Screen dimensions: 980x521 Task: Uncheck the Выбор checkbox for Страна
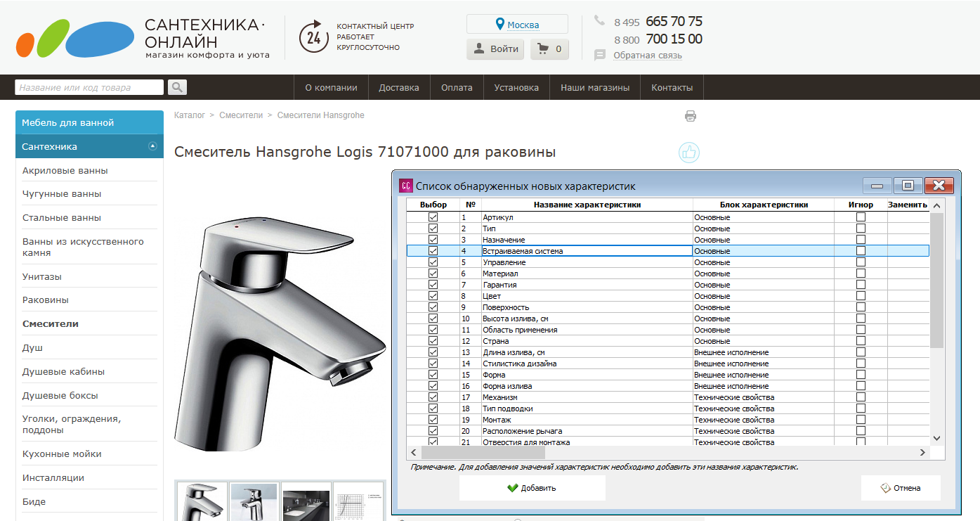coord(433,341)
